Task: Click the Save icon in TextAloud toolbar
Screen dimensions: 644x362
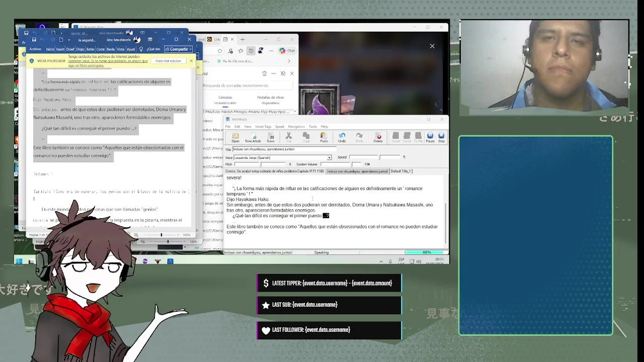Action: (x=271, y=138)
